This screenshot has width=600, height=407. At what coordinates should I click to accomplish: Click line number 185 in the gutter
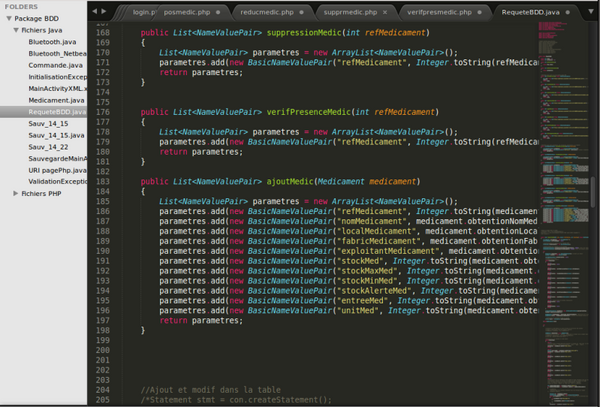102,201
